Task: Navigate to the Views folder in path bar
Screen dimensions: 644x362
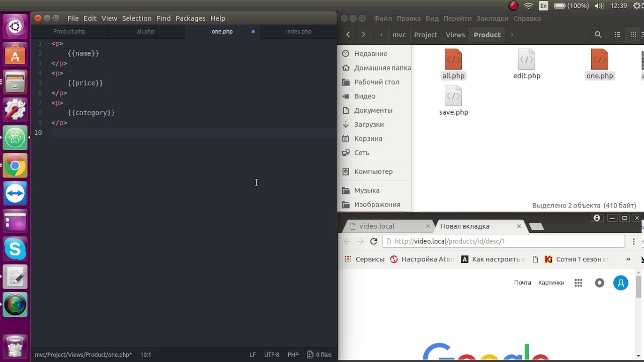Action: (455, 35)
